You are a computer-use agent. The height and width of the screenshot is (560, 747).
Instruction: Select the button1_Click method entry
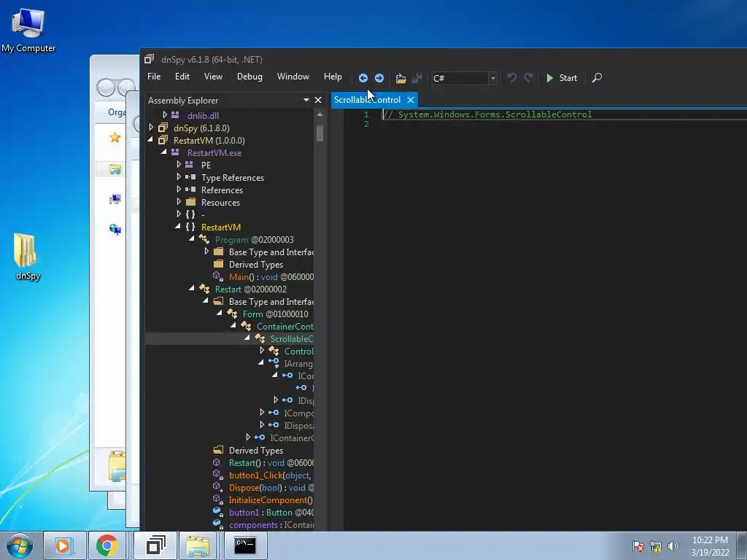(270, 475)
